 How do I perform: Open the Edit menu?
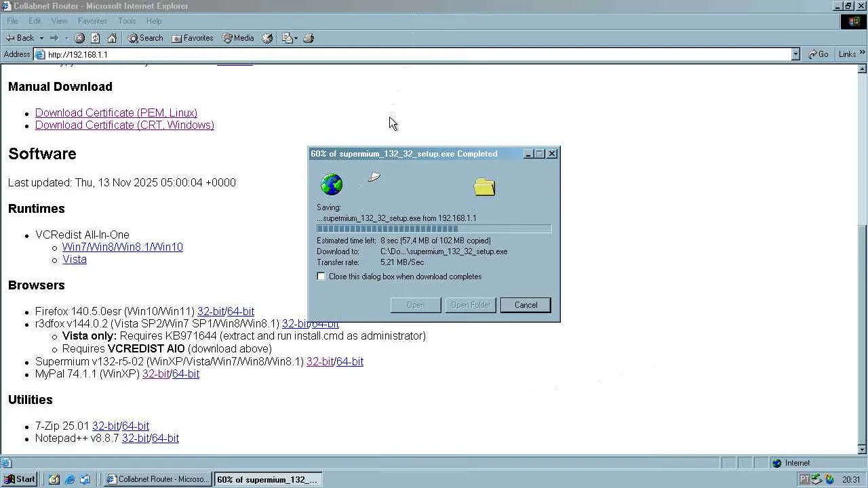coord(35,21)
